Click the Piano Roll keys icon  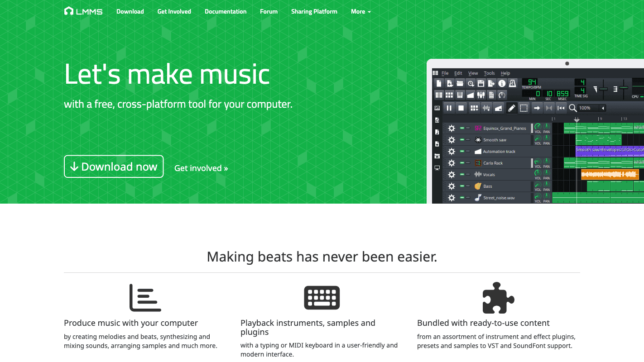[x=460, y=95]
